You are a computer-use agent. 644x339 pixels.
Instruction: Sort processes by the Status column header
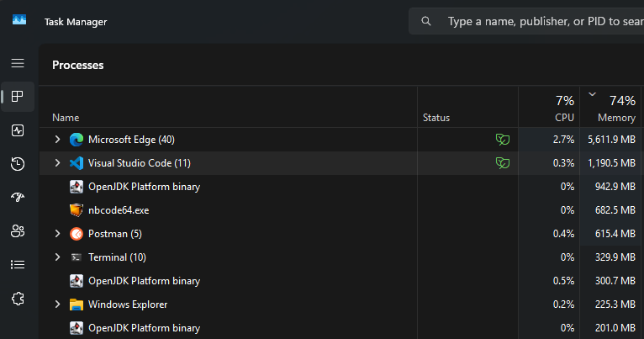(436, 118)
